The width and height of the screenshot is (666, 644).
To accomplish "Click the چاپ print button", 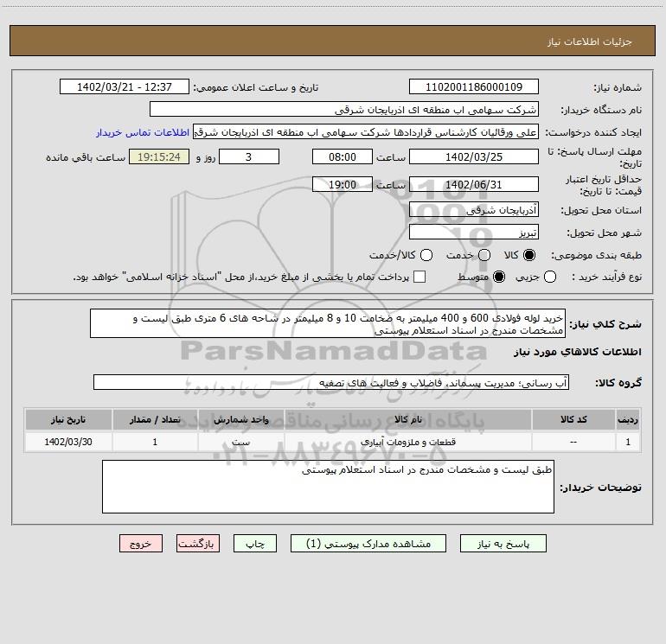I will [255, 544].
